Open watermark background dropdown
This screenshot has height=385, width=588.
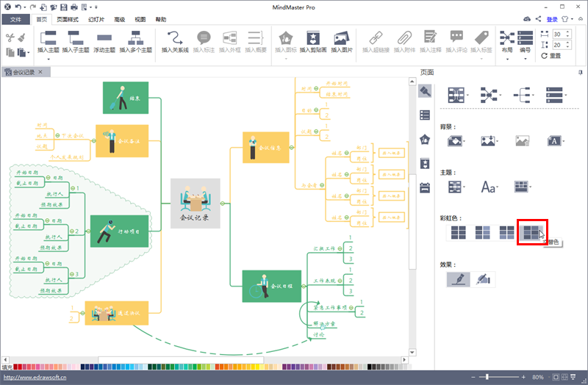tap(556, 141)
